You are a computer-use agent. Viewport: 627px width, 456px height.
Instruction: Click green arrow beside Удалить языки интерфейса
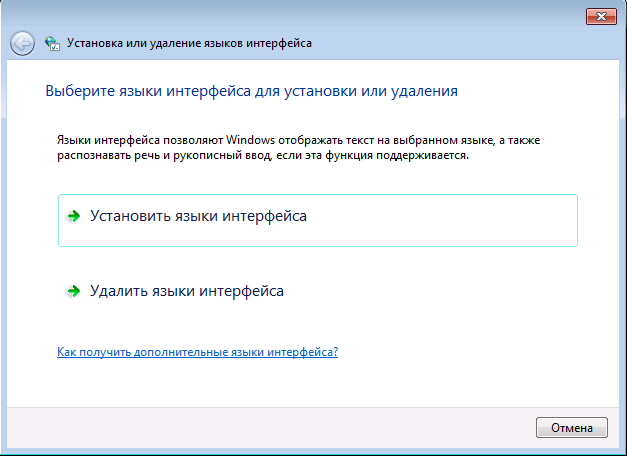(x=74, y=291)
